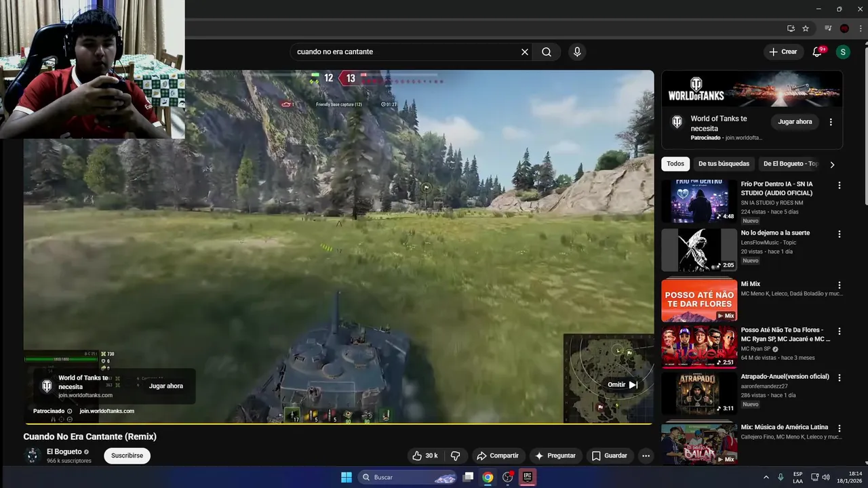This screenshot has width=868, height=488.
Task: Click the magnifier search button
Action: click(x=547, y=52)
